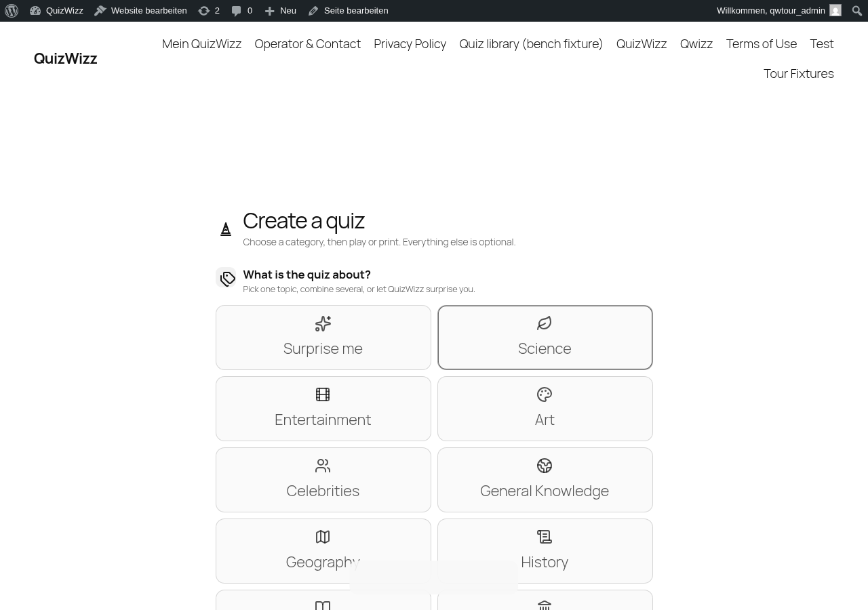
Task: Click the admin-bar search magnifier icon
Action: (857, 11)
